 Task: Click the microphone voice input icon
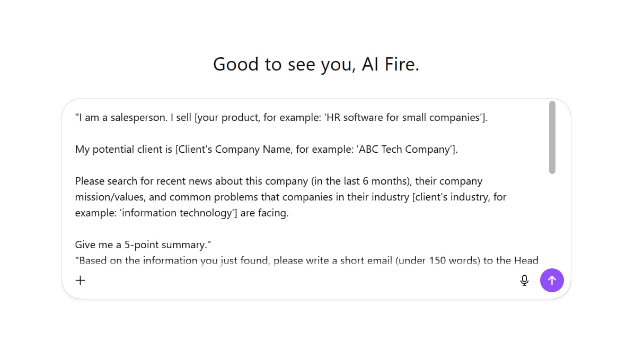pyautogui.click(x=524, y=280)
